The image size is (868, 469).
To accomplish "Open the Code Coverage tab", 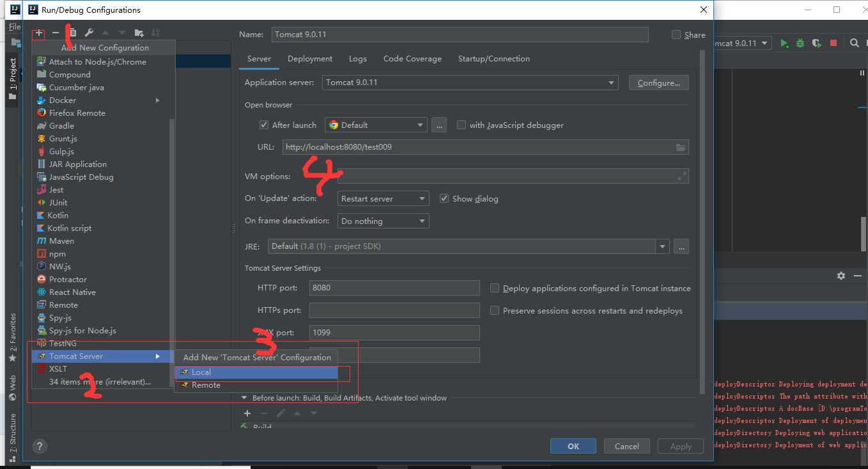I will point(412,59).
